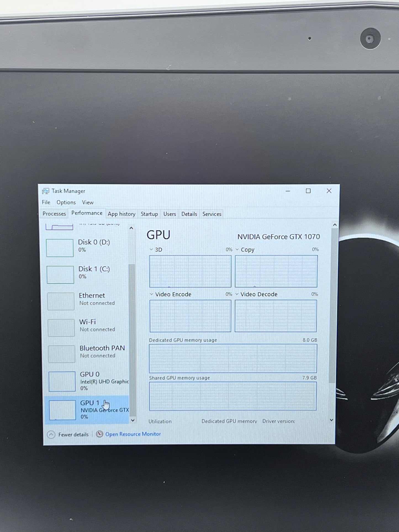Click the Fewer details button
This screenshot has width=399, height=532.
(x=68, y=435)
